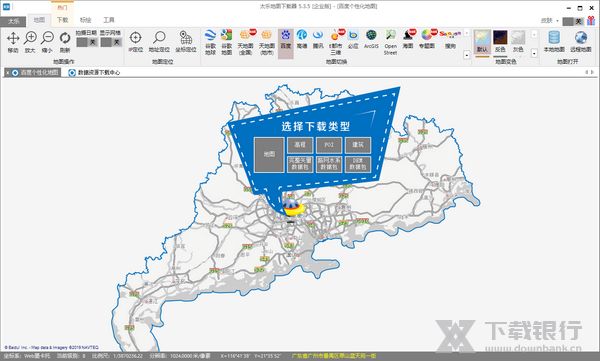Screen dimensions: 600x361
Task: Open the 太乐 application menu tab
Action: [x=13, y=21]
